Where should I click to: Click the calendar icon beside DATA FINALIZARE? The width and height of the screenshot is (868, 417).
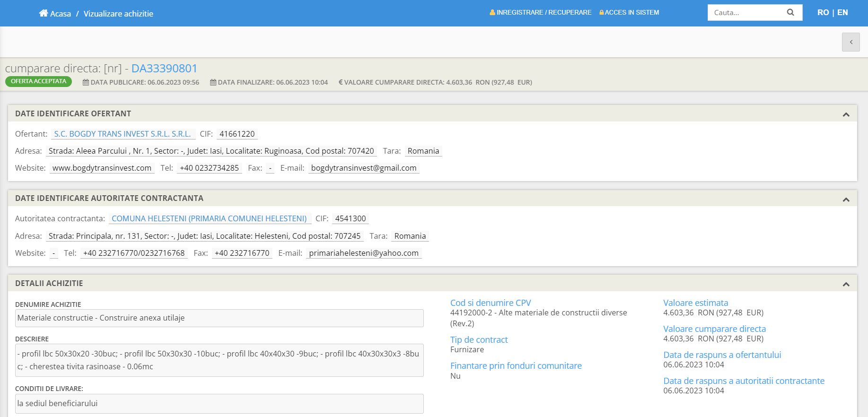pyautogui.click(x=213, y=82)
